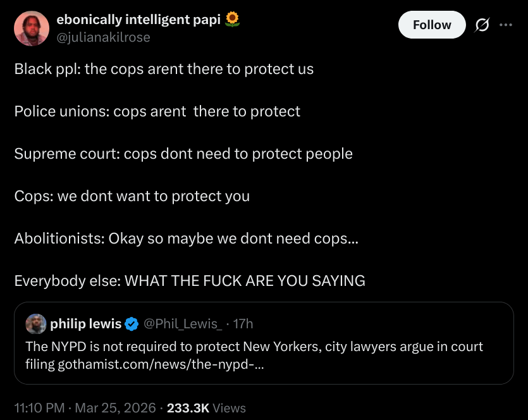Open the three-dot more options menu

pos(506,25)
